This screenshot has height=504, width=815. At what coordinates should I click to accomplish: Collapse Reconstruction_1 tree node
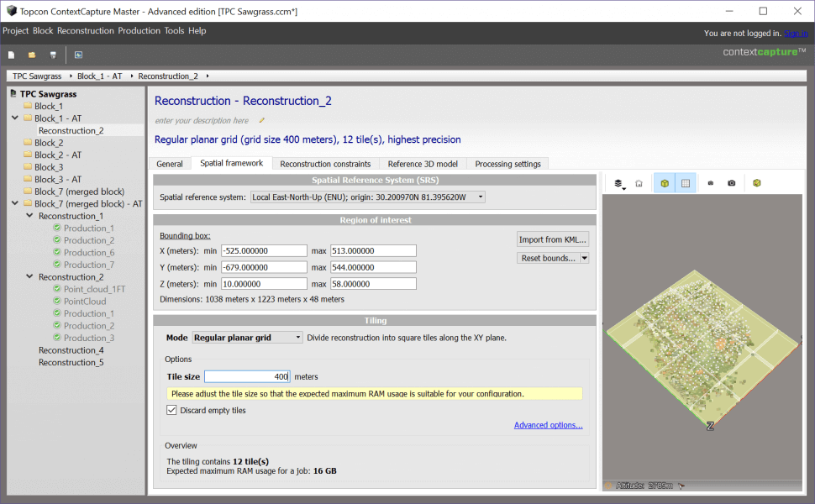pos(29,215)
